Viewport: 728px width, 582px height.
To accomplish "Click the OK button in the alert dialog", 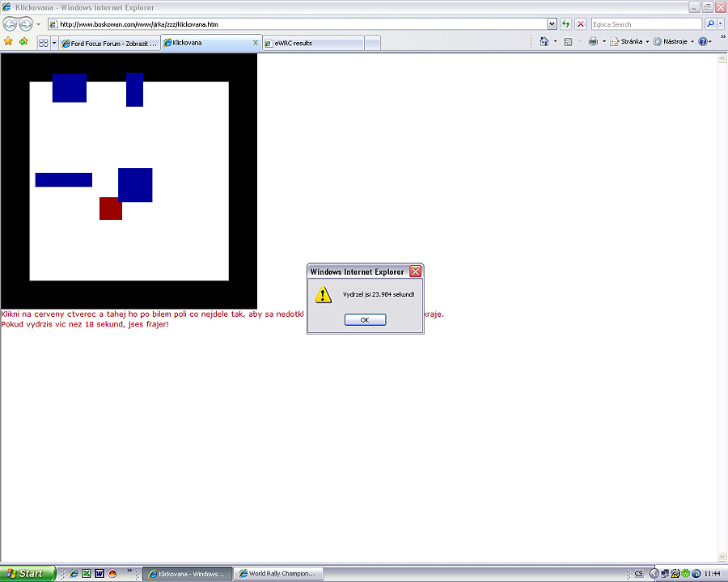I will point(365,320).
